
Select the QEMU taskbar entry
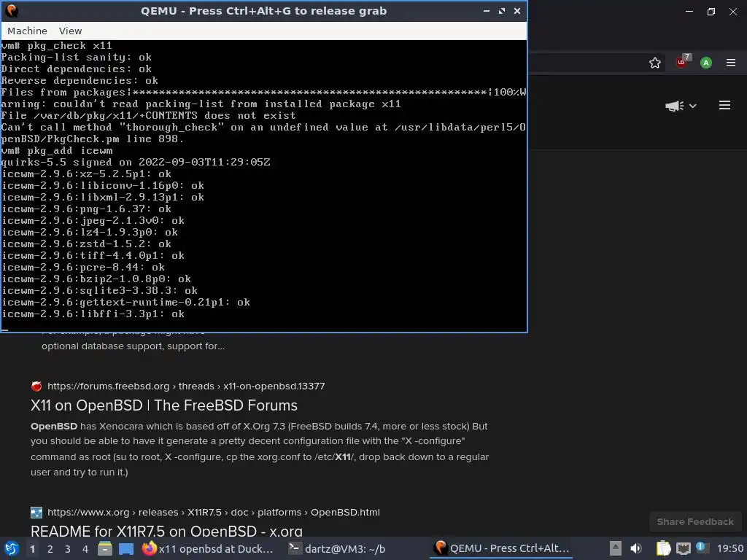click(x=503, y=548)
